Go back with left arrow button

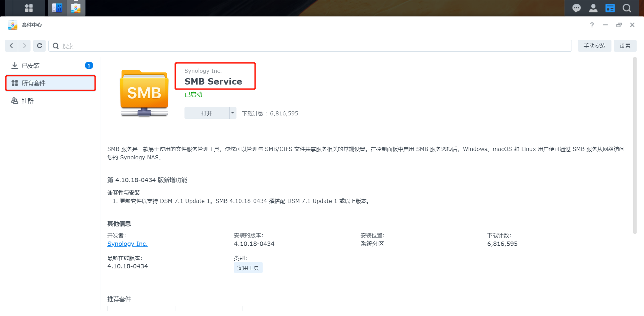(x=11, y=46)
